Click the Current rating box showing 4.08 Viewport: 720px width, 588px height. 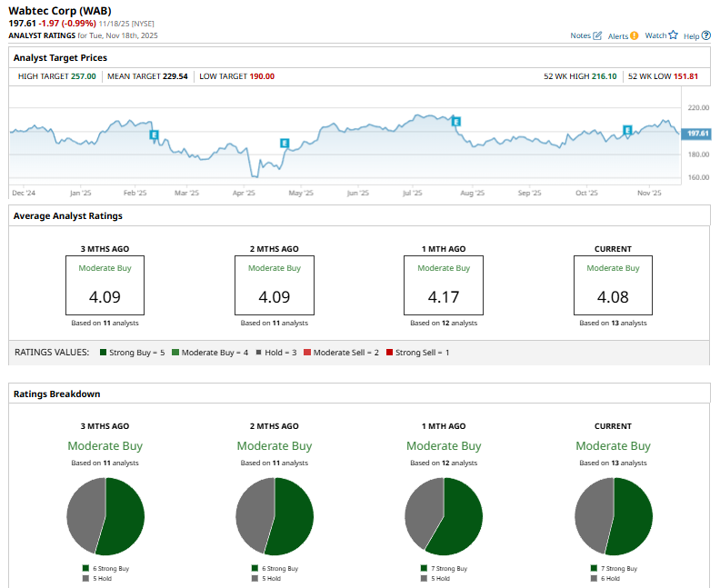613,284
